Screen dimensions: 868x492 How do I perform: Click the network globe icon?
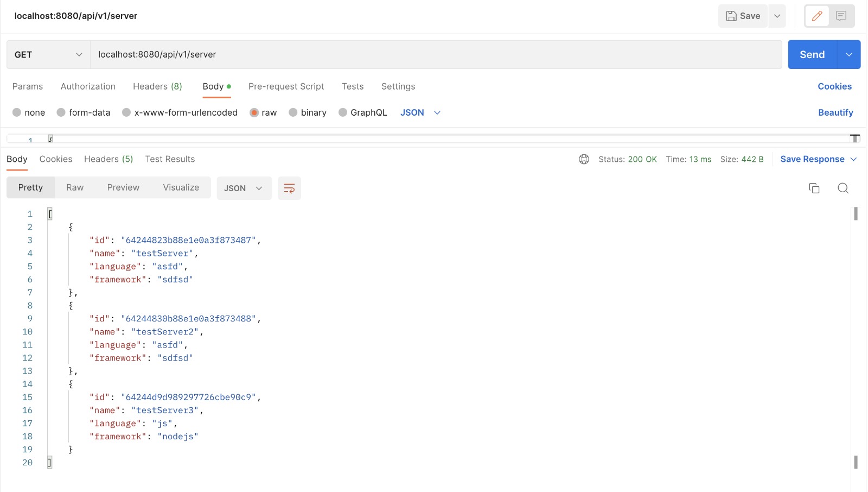click(584, 159)
